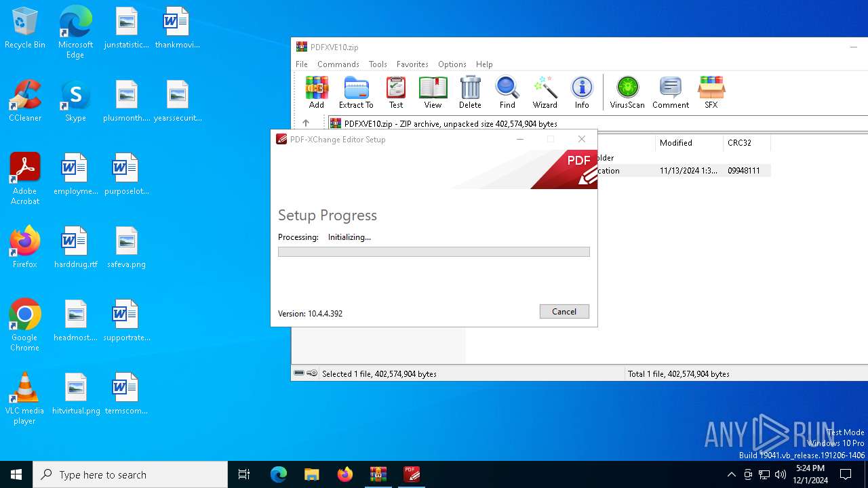Open Google Chrome desktop shortcut
Screen dimensions: 868x488
point(25,325)
